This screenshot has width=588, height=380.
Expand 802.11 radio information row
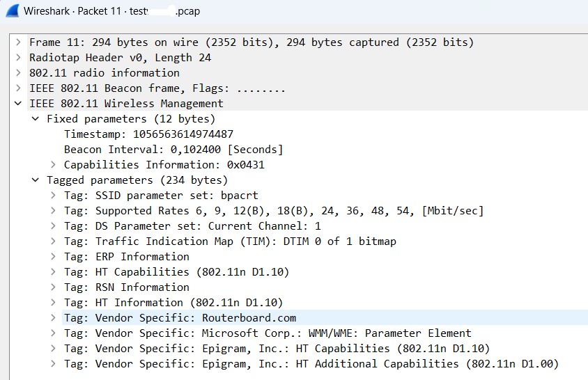[19, 73]
